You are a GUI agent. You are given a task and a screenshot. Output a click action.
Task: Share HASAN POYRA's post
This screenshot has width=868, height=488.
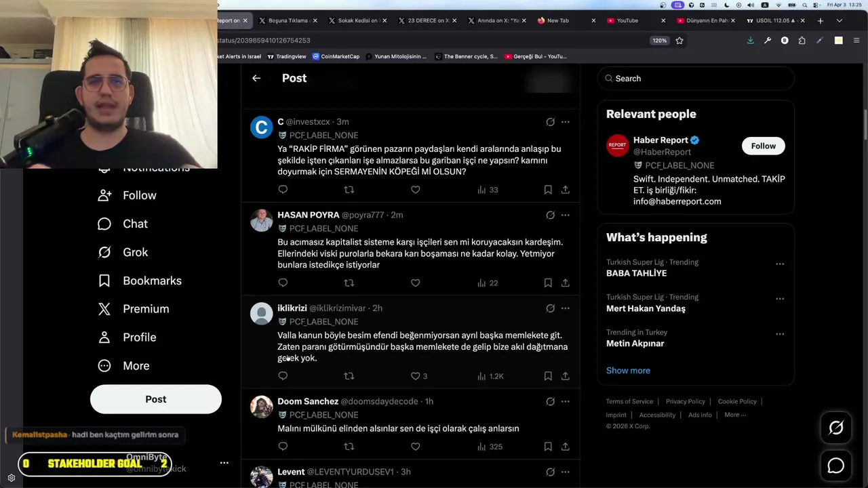[565, 283]
